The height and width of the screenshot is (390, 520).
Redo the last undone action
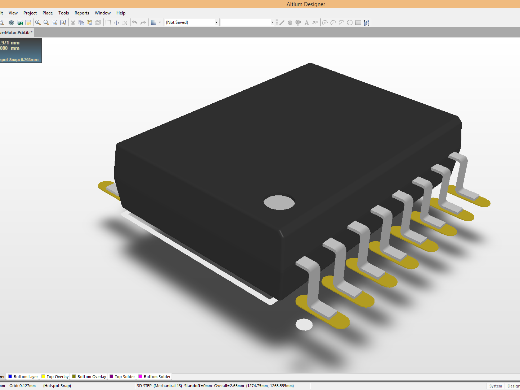(x=143, y=22)
